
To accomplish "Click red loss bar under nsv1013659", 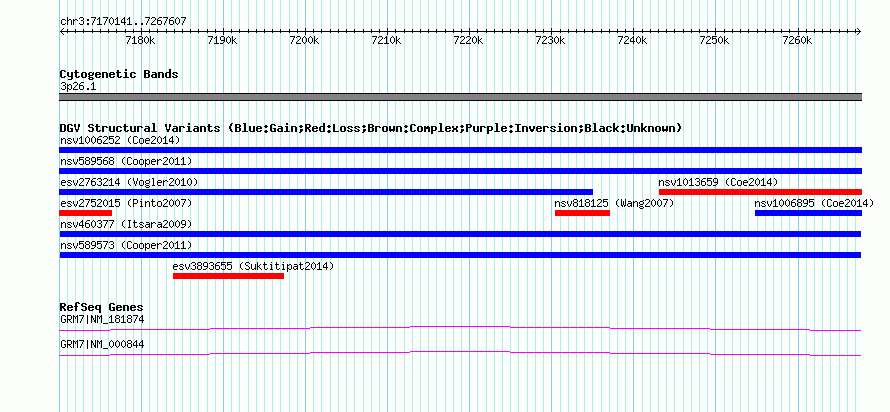I will (x=761, y=192).
